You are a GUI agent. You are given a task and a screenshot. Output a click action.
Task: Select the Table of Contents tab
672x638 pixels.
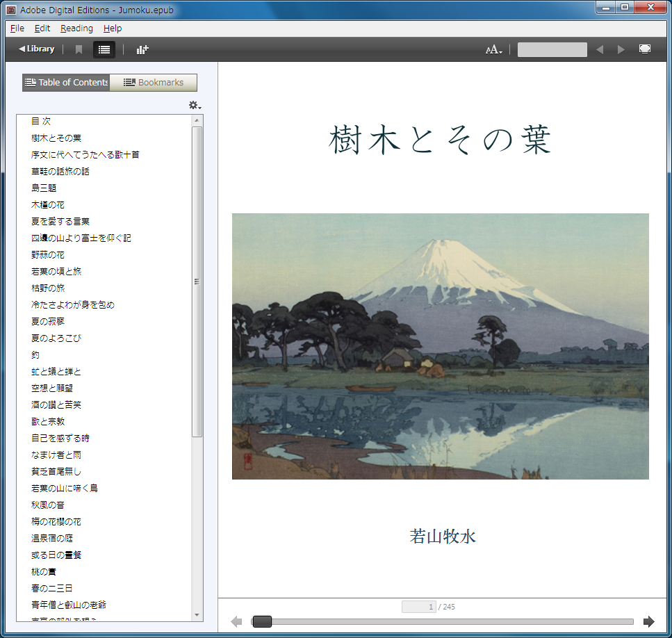point(66,82)
